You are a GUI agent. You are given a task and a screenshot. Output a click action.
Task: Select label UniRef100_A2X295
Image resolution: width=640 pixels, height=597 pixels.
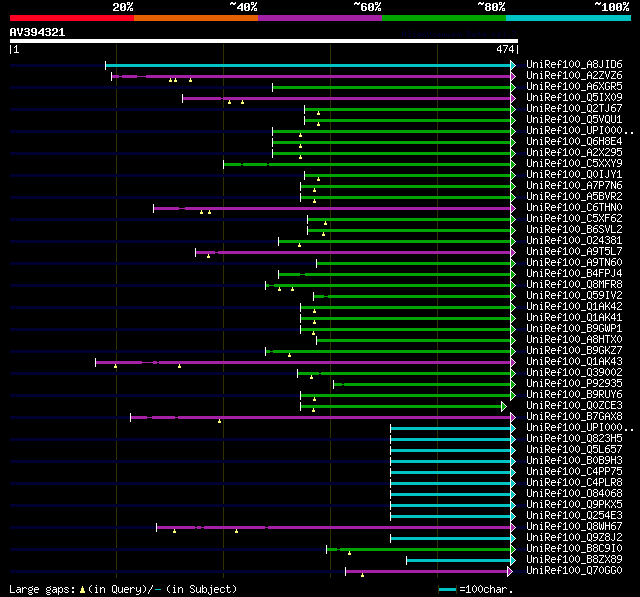point(574,153)
